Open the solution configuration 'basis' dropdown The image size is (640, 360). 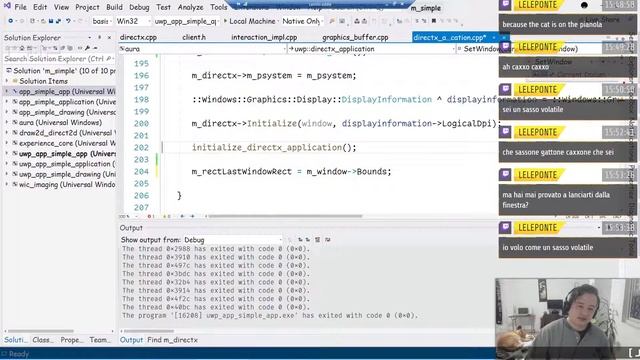point(102,21)
